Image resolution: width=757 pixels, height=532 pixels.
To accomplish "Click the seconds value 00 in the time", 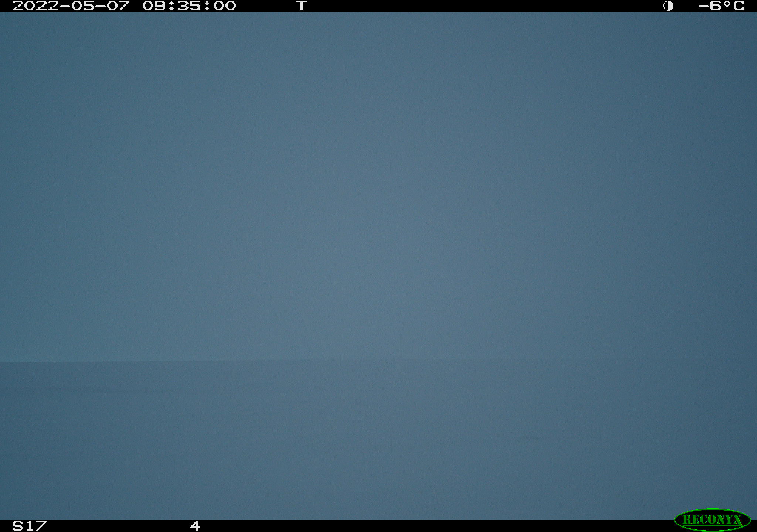I will pyautogui.click(x=224, y=6).
